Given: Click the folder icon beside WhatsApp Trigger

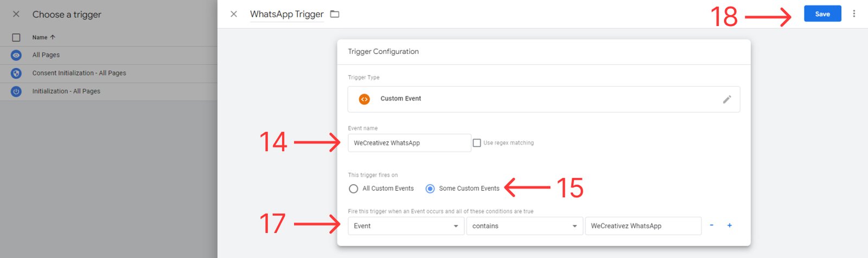Looking at the screenshot, I should tap(335, 14).
